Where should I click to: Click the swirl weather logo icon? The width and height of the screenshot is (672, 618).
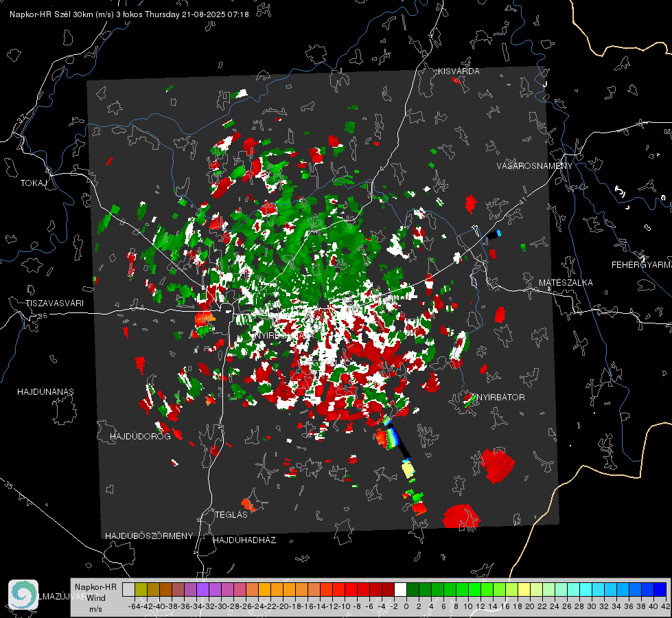23,595
